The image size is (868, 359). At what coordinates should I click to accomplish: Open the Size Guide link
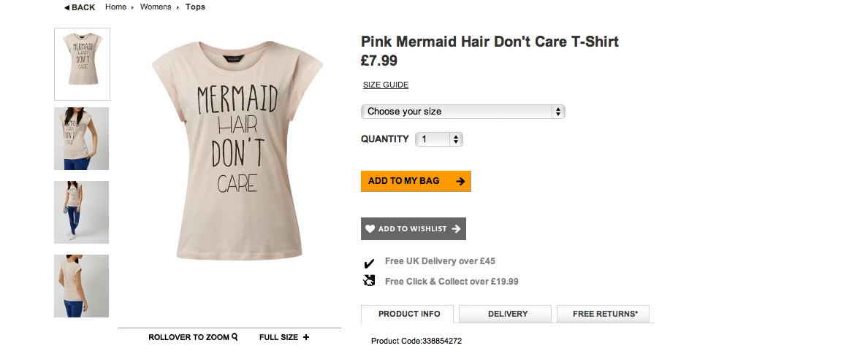(x=386, y=85)
